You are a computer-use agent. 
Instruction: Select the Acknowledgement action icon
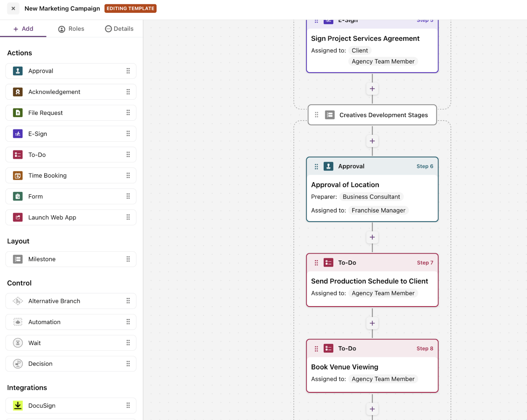[18, 92]
